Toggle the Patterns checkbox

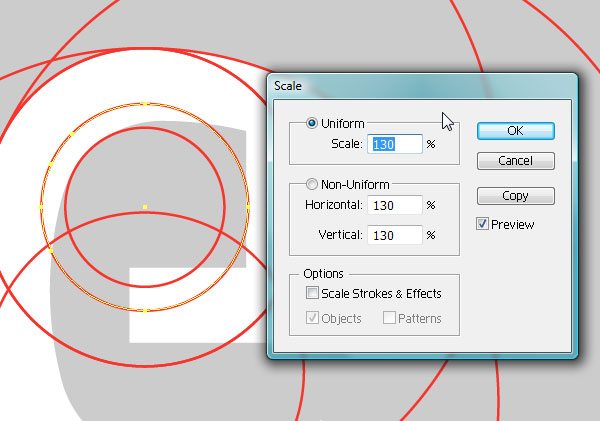[389, 318]
